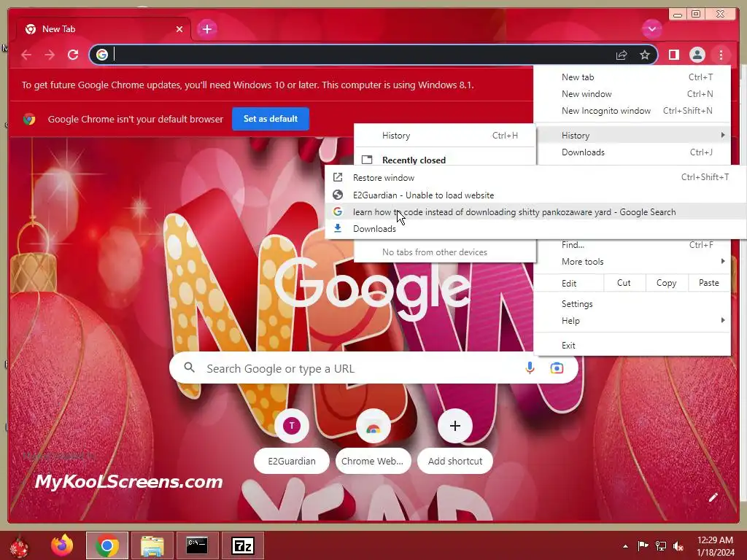Screen dimensions: 747x560
Task: Open Command Prompt from taskbar
Action: coord(197,545)
